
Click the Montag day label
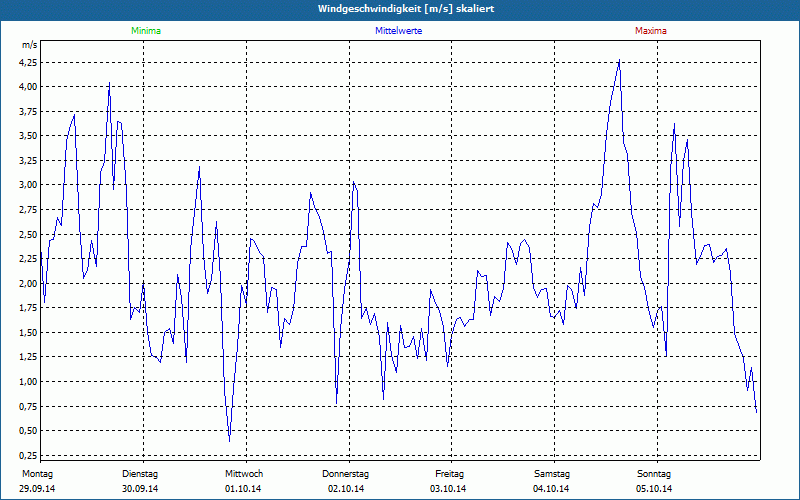coord(37,474)
